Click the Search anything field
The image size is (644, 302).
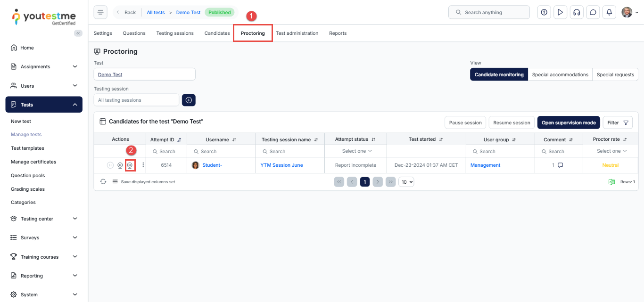[489, 12]
